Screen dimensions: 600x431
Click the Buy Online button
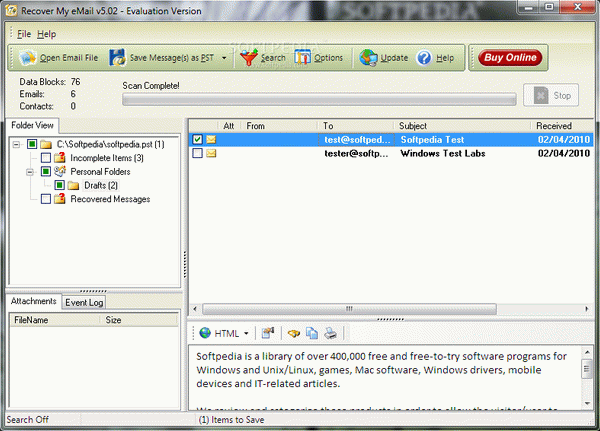(510, 58)
